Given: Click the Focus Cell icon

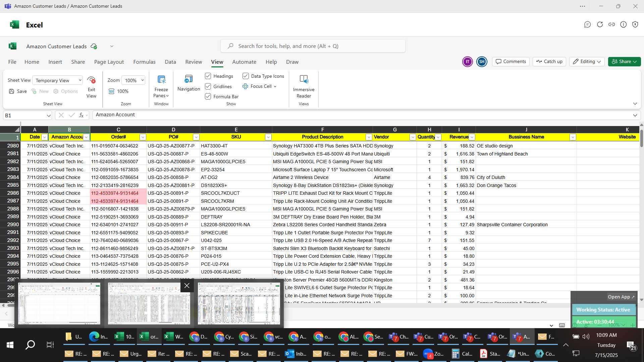Looking at the screenshot, I should click(x=245, y=86).
